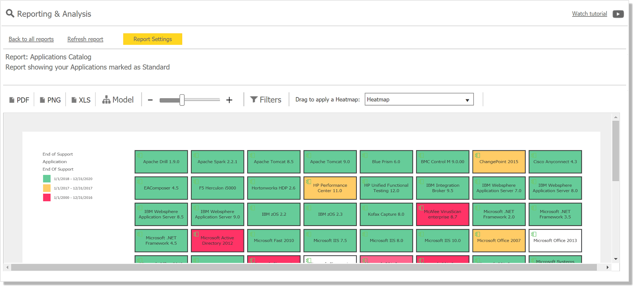Select Microsoft Active Directory 2012 tile
This screenshot has width=644, height=301.
(x=217, y=240)
